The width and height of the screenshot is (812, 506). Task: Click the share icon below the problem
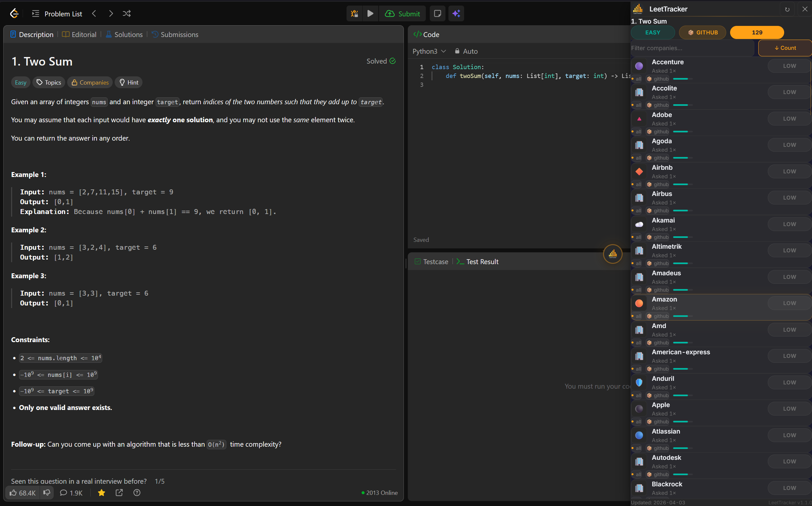(119, 493)
